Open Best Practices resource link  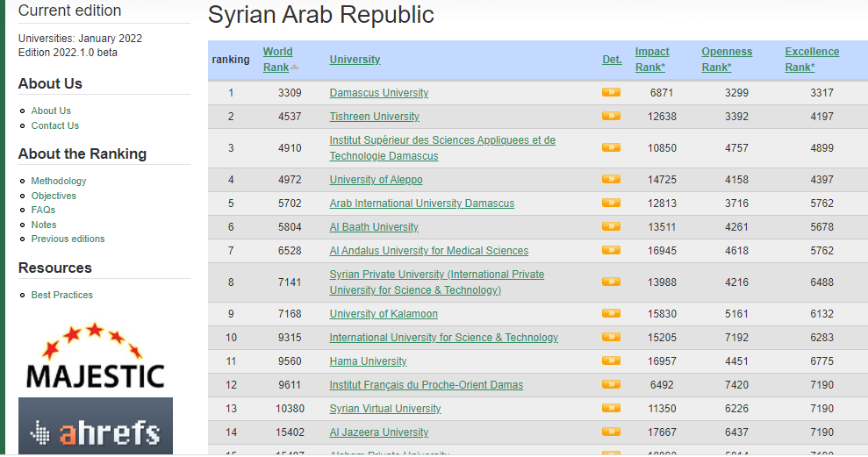pos(61,295)
